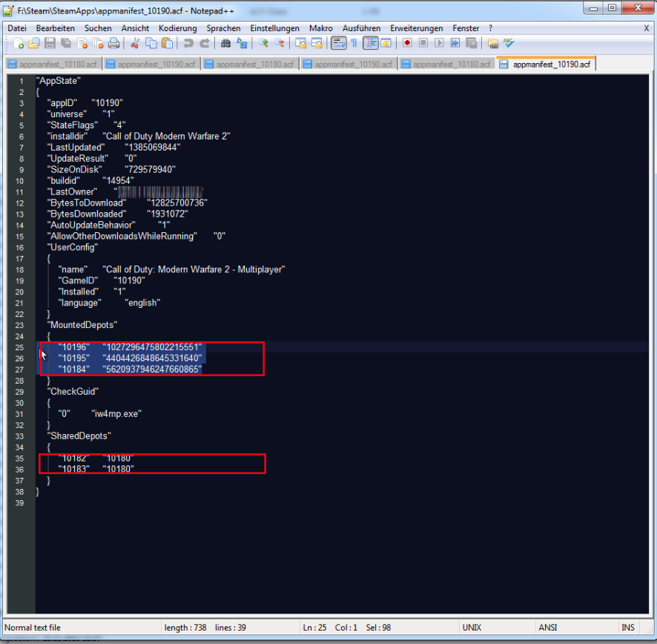Run spell check with the ABC icon
657x644 pixels.
click(x=509, y=43)
